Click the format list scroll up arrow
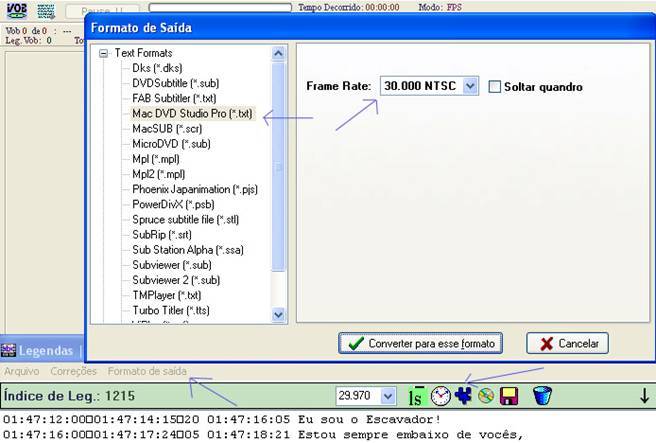 [278, 54]
